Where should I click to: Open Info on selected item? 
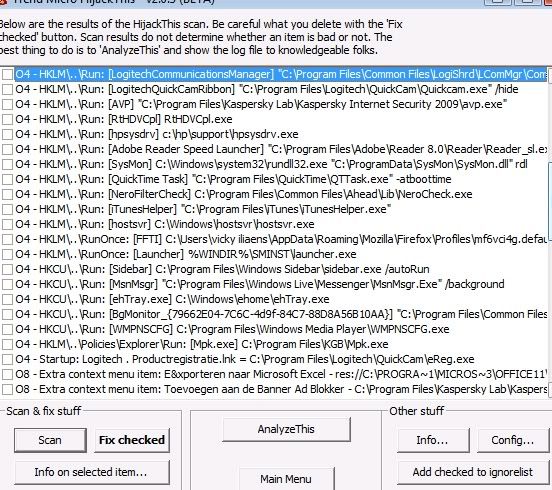[x=91, y=472]
